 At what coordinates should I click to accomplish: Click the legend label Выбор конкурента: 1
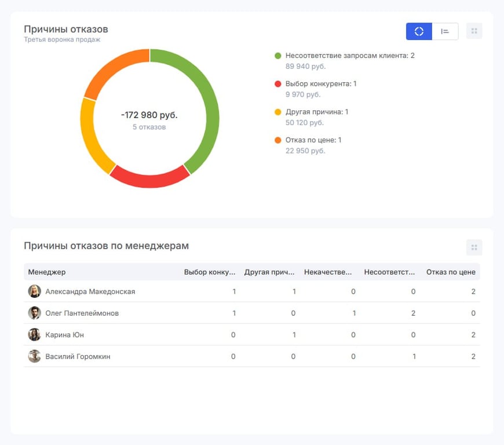[321, 84]
